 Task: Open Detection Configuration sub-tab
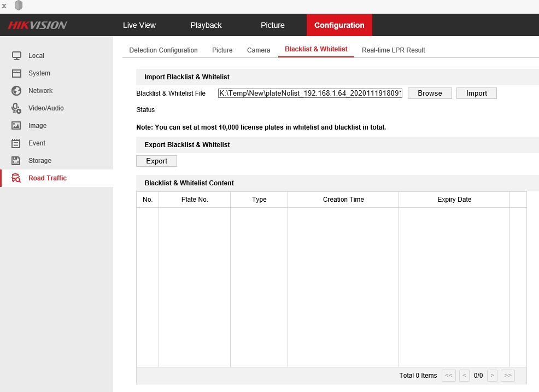[x=163, y=50]
